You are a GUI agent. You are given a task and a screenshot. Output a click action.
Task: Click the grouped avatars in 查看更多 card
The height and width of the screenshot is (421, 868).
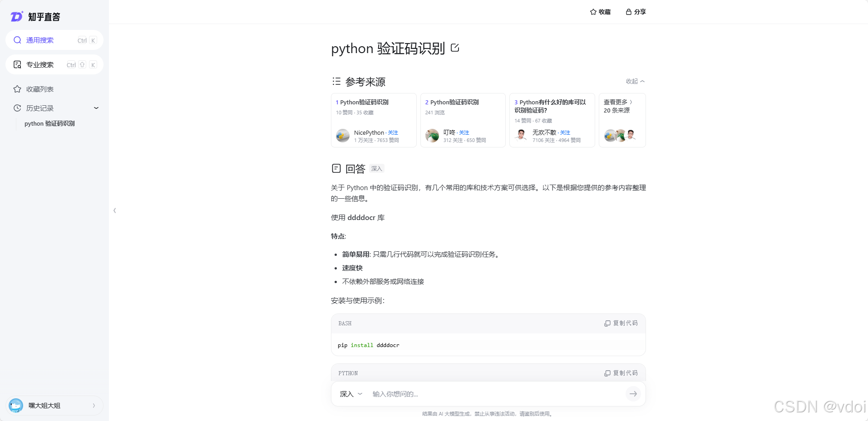(x=620, y=135)
